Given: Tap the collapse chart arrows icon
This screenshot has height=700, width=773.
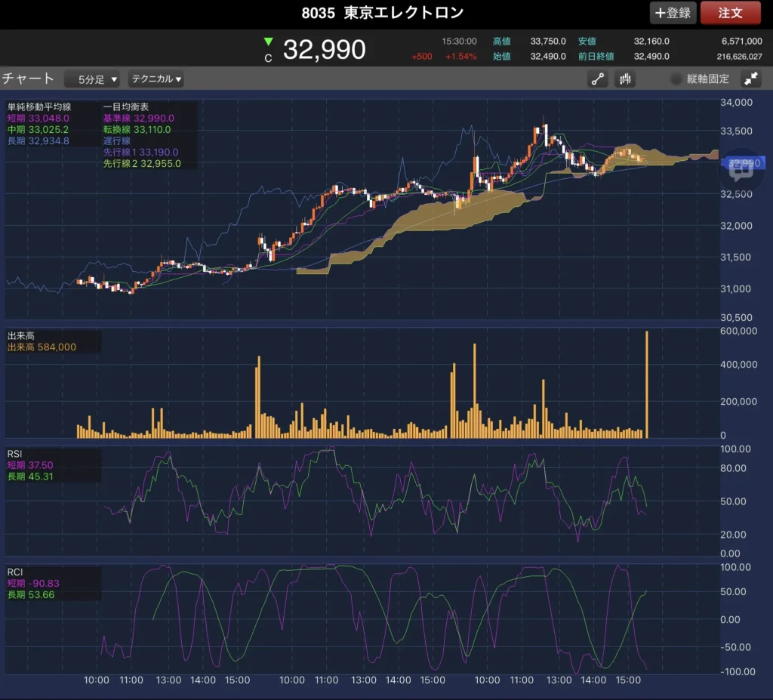Looking at the screenshot, I should pyautogui.click(x=751, y=79).
